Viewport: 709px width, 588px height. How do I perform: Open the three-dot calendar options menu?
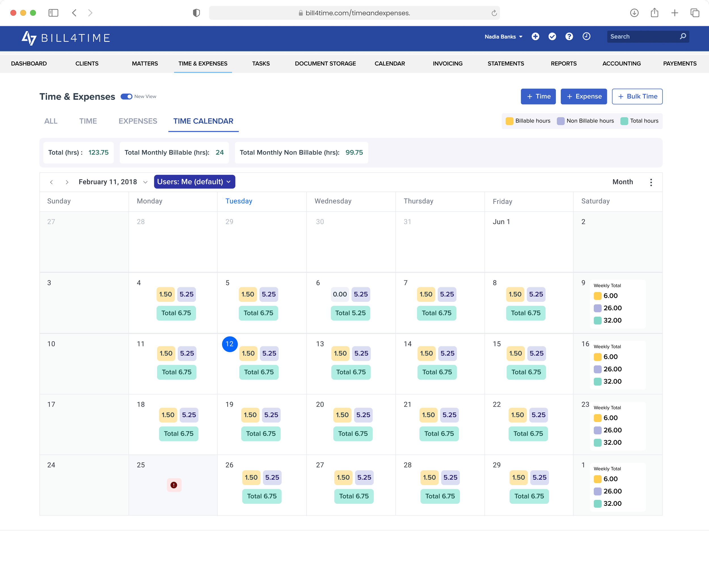651,182
